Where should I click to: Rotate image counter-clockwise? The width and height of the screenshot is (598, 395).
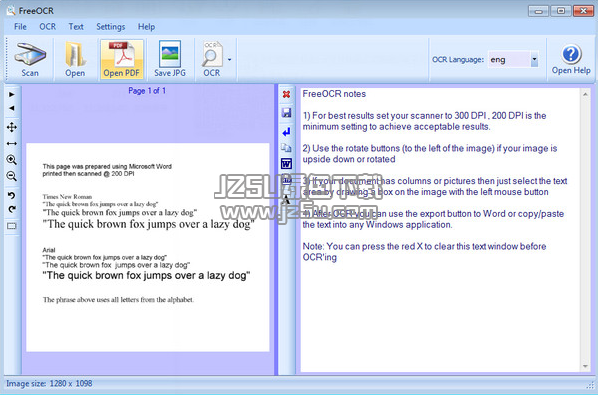pos(12,195)
